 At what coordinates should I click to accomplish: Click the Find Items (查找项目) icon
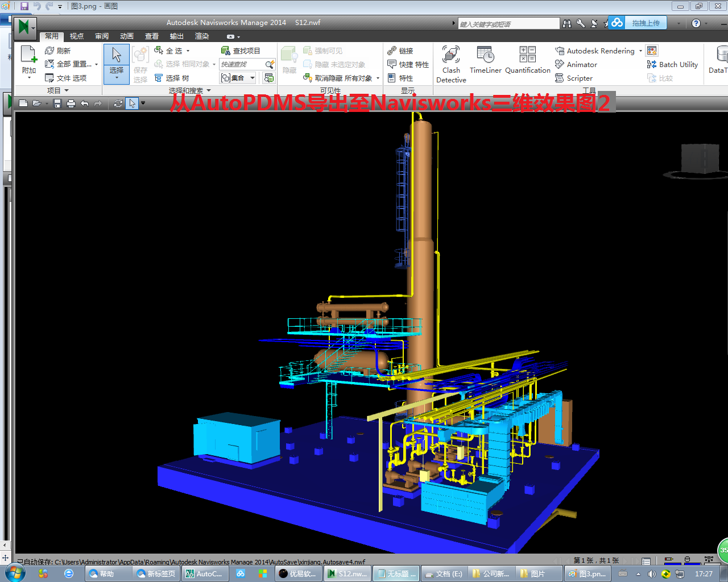click(x=226, y=51)
